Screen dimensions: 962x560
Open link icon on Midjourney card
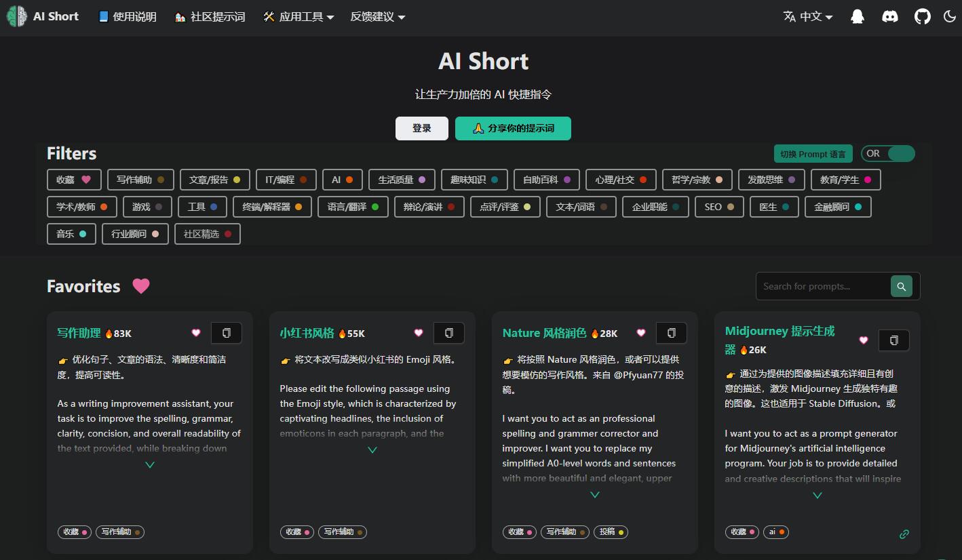[x=904, y=534]
